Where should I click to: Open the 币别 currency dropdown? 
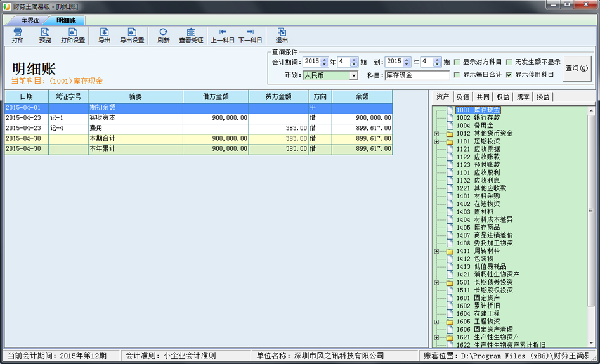pyautogui.click(x=353, y=75)
